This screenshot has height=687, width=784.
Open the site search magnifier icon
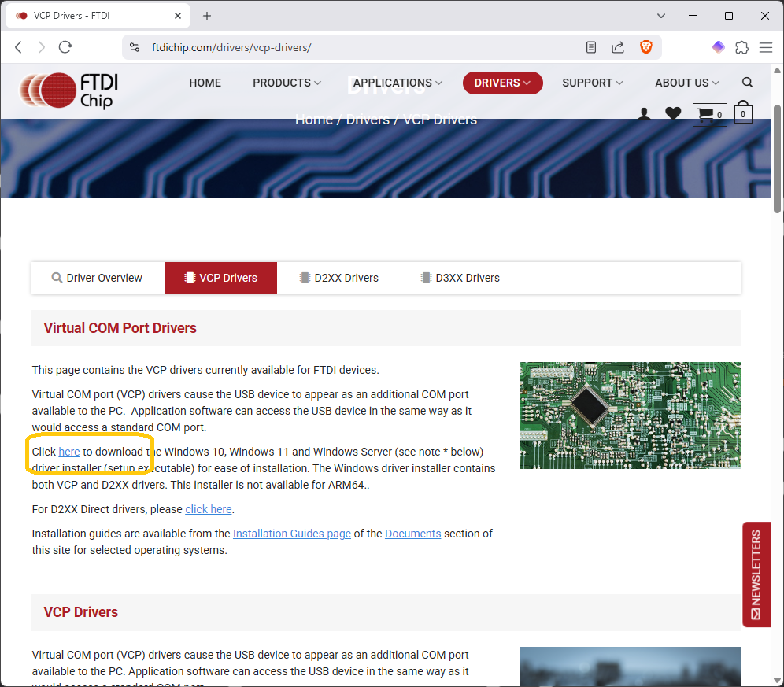(747, 83)
